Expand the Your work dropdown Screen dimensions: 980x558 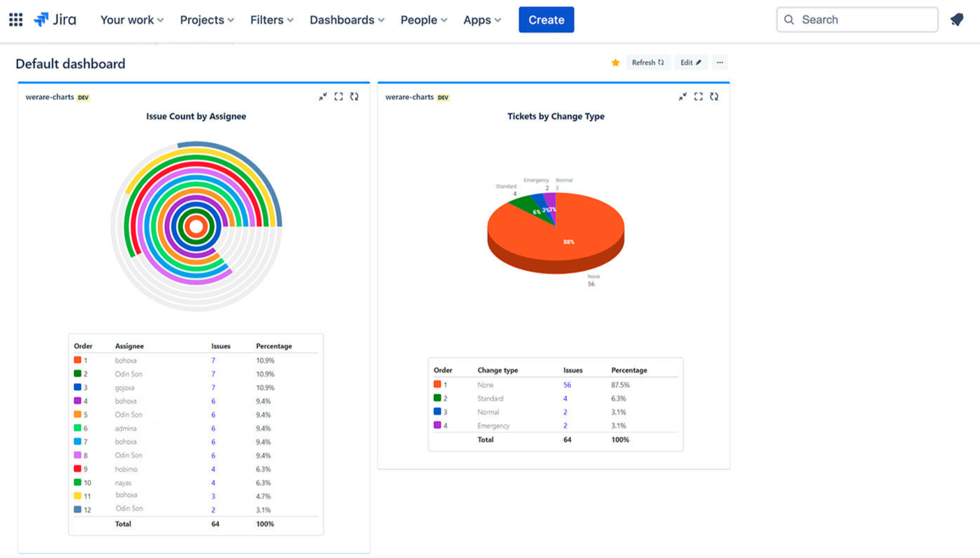(x=131, y=20)
